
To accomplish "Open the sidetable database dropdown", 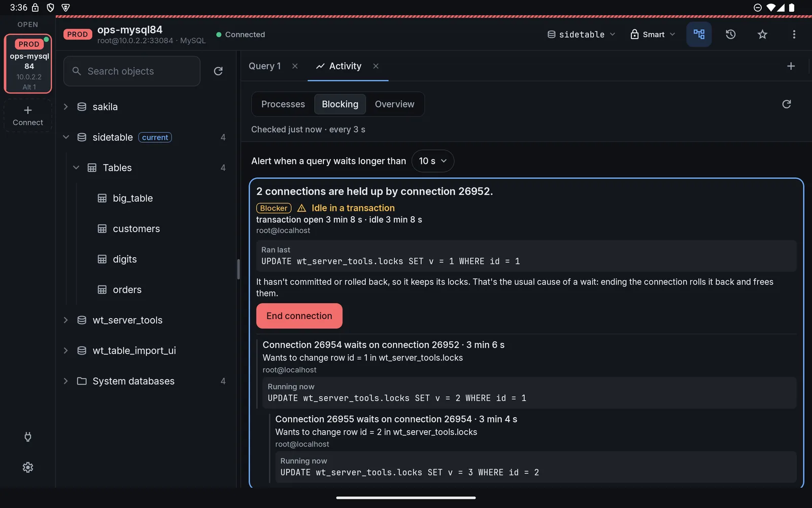I will pos(582,35).
